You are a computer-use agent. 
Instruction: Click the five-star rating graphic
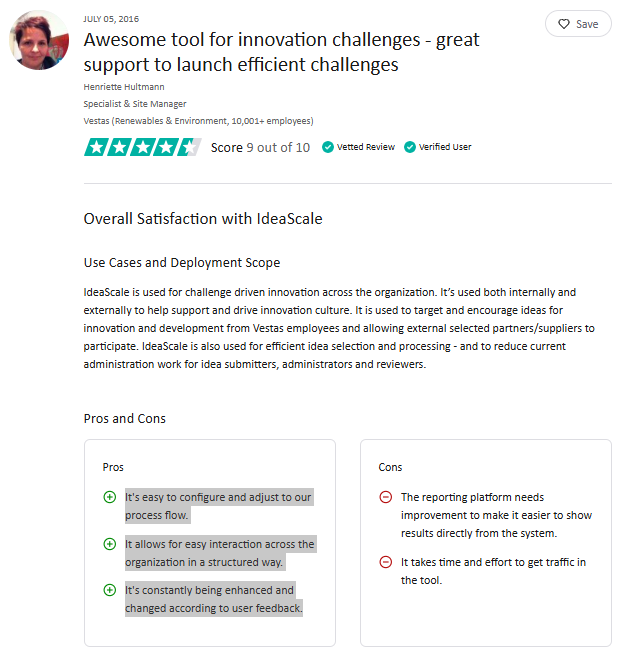143,147
